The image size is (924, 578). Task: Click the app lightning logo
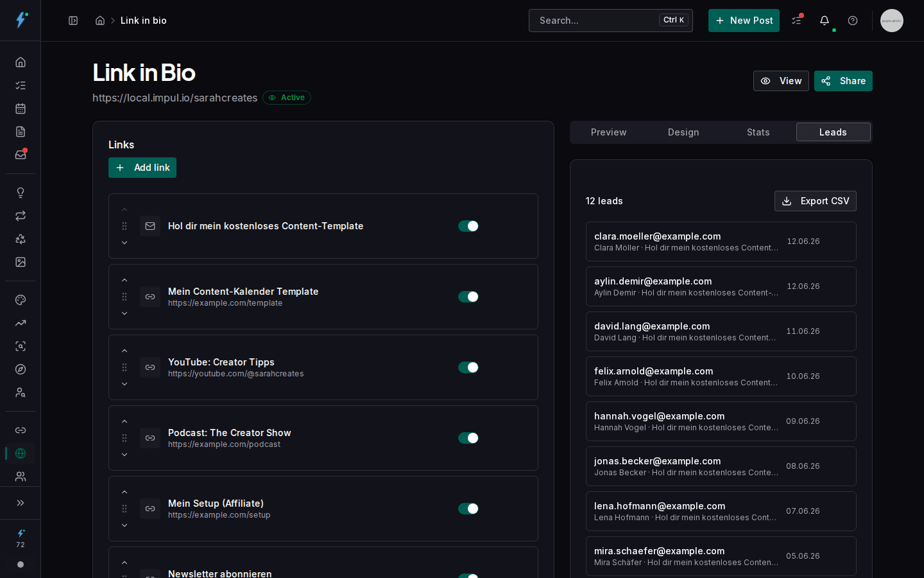tap(21, 20)
